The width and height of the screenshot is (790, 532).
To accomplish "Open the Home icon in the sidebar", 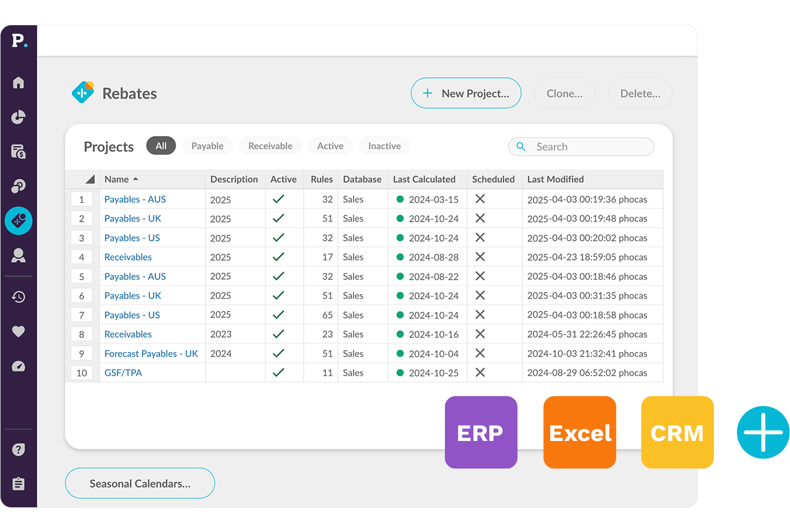I will click(x=18, y=82).
